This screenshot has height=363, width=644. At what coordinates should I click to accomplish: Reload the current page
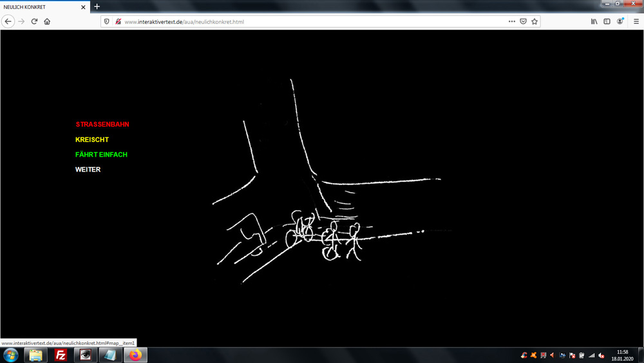34,21
